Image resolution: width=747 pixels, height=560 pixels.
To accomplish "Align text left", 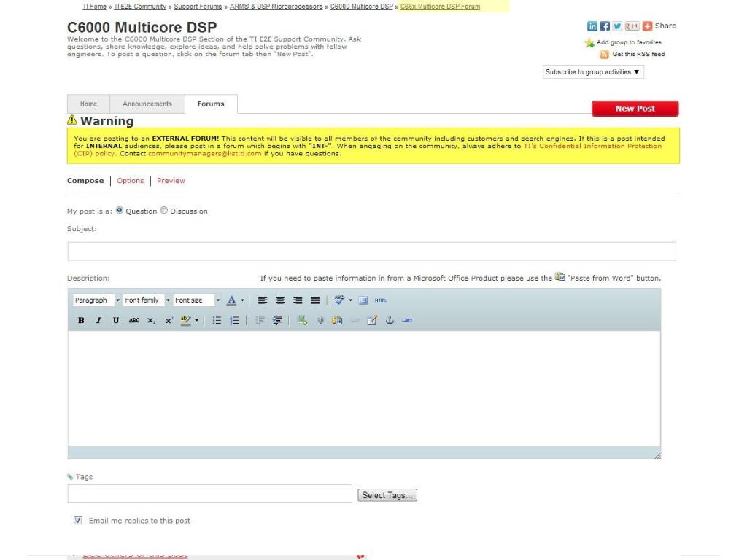I will 263,300.
